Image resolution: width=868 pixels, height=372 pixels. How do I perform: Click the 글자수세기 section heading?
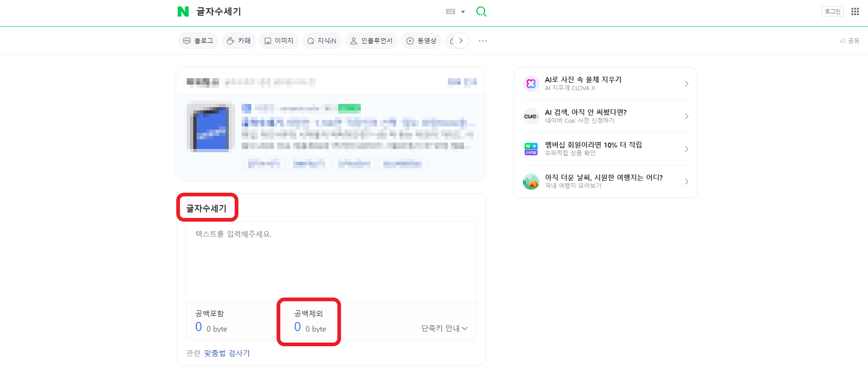tap(206, 208)
